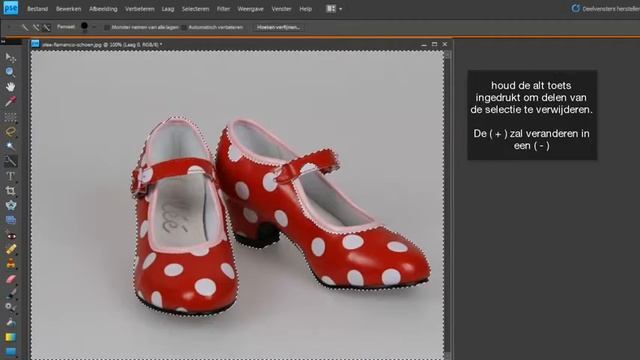Click the workspace layout icon

pyautogui.click(x=331, y=9)
